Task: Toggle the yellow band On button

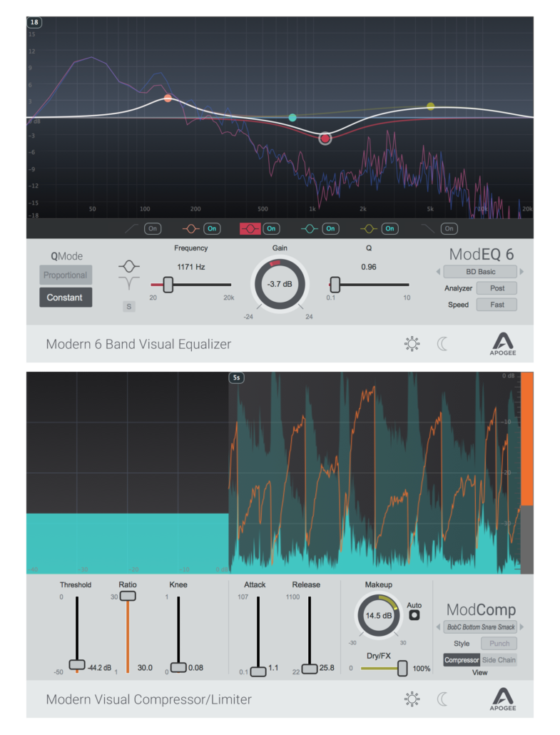Action: 390,229
